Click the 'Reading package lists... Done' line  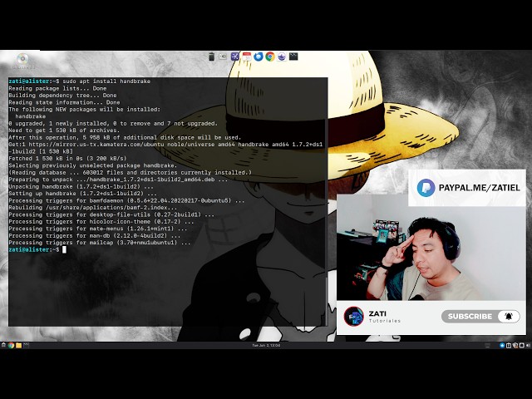[x=57, y=88]
